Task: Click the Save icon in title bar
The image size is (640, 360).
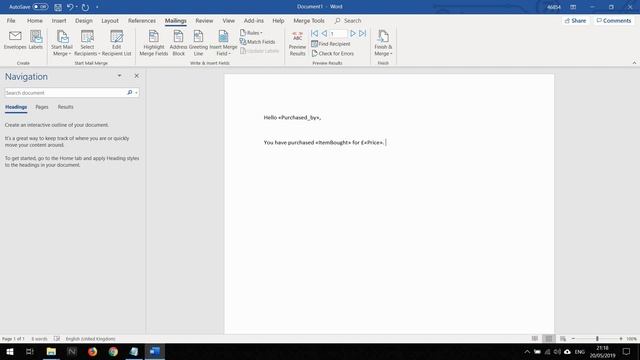Action: (58, 7)
